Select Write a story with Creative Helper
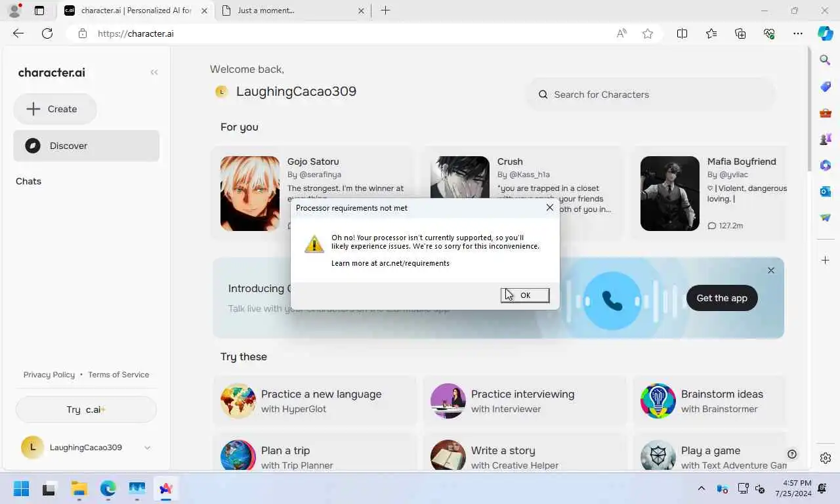 [x=525, y=453]
